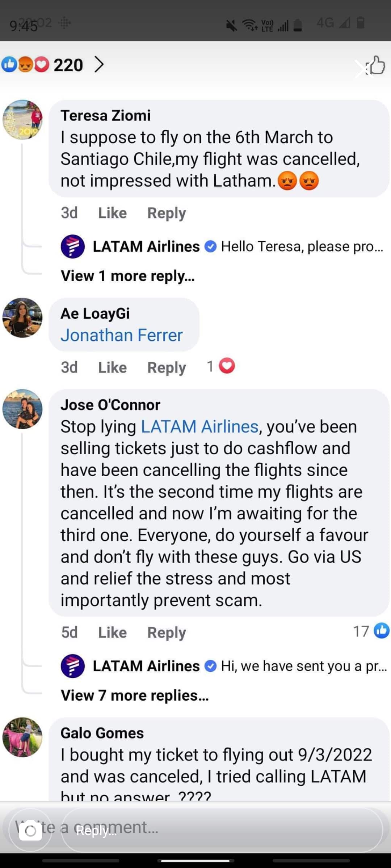Tap the camera icon in the comment bar

[31, 830]
